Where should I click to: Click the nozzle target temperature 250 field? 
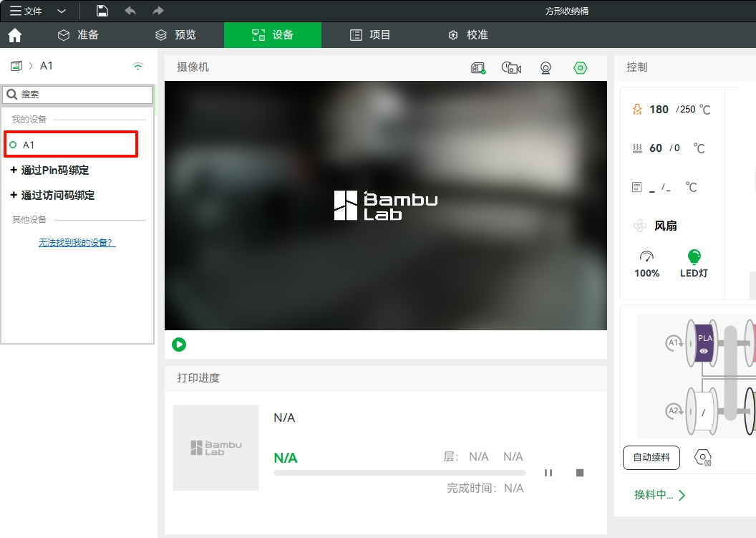pos(687,110)
